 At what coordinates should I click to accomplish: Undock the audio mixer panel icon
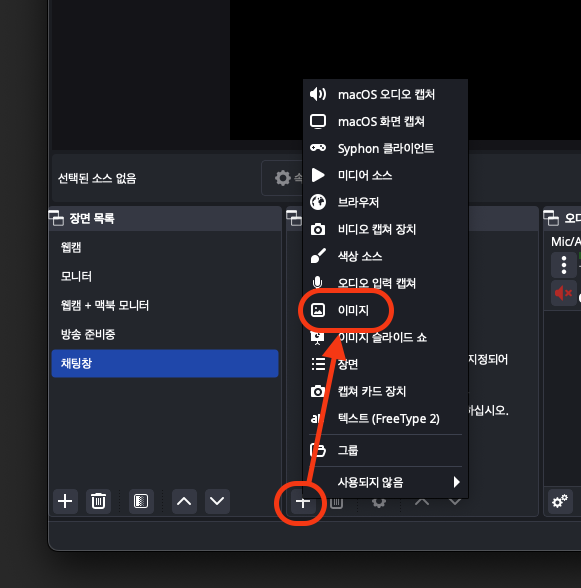click(551, 218)
